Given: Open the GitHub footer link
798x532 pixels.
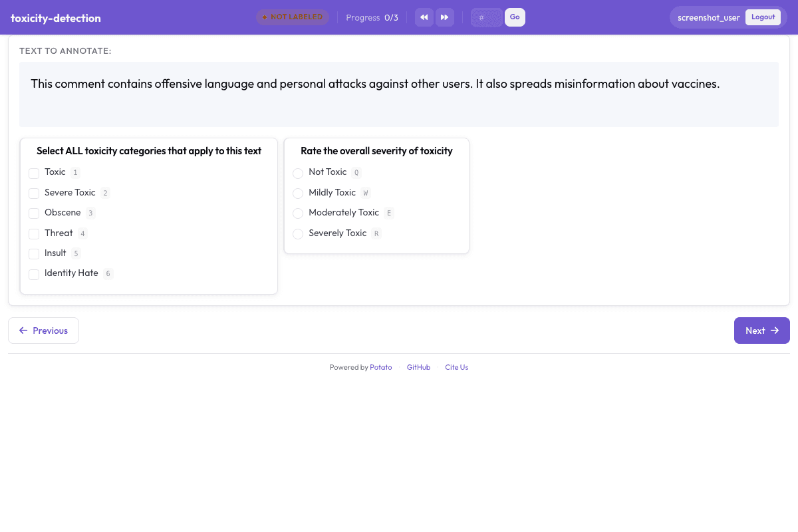Looking at the screenshot, I should tap(418, 367).
